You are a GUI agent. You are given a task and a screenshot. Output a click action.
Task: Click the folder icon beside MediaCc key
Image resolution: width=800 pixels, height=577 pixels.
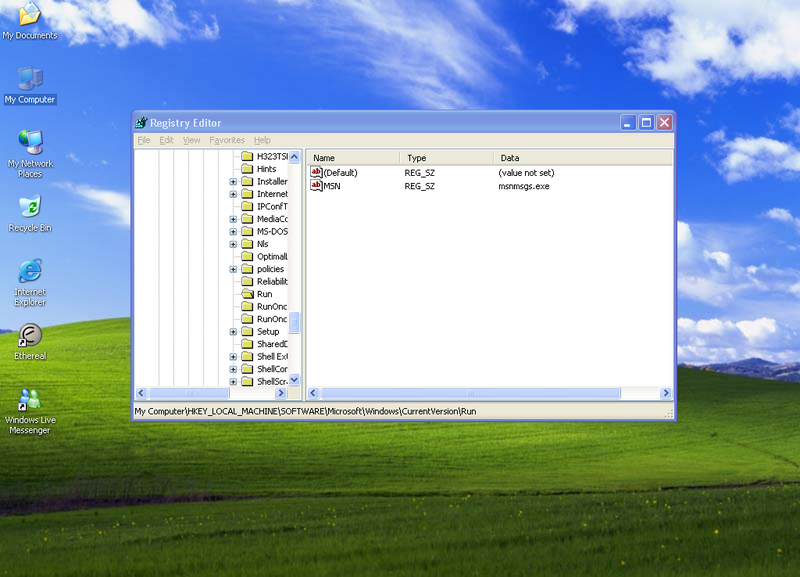click(247, 219)
